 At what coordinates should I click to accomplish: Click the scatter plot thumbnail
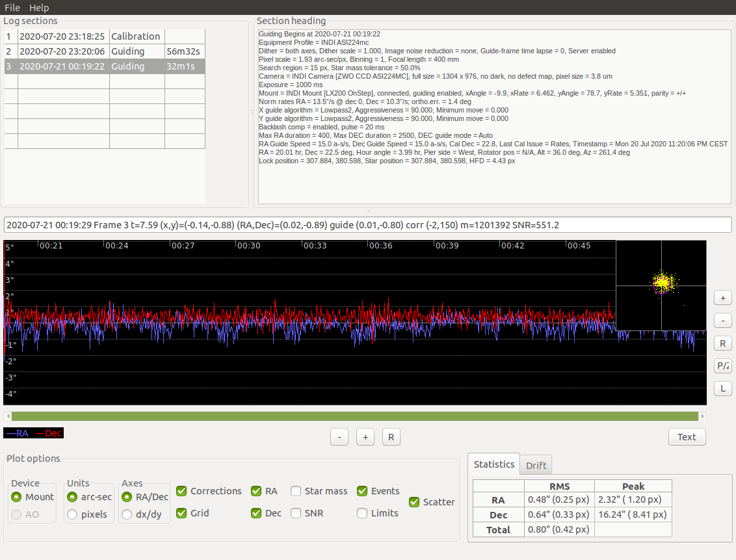pos(661,286)
